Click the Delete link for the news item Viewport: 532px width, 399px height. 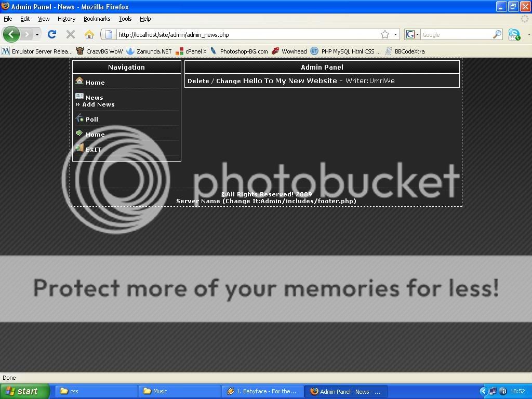[x=198, y=81]
